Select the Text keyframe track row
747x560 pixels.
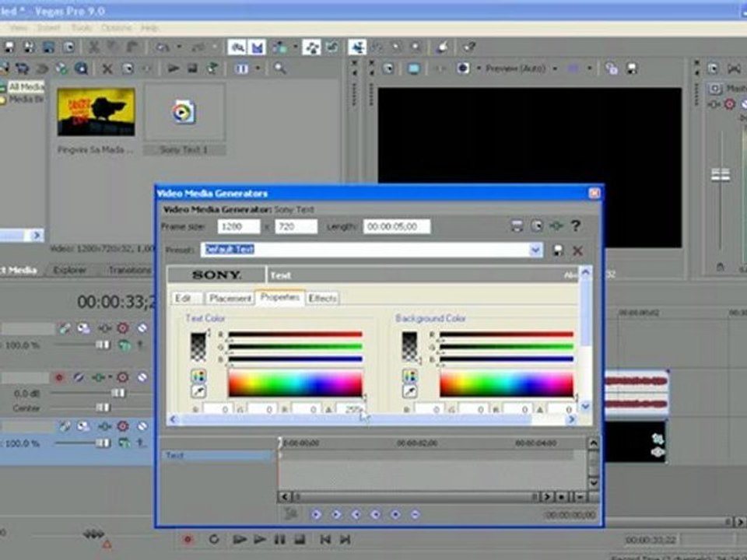pyautogui.click(x=218, y=456)
